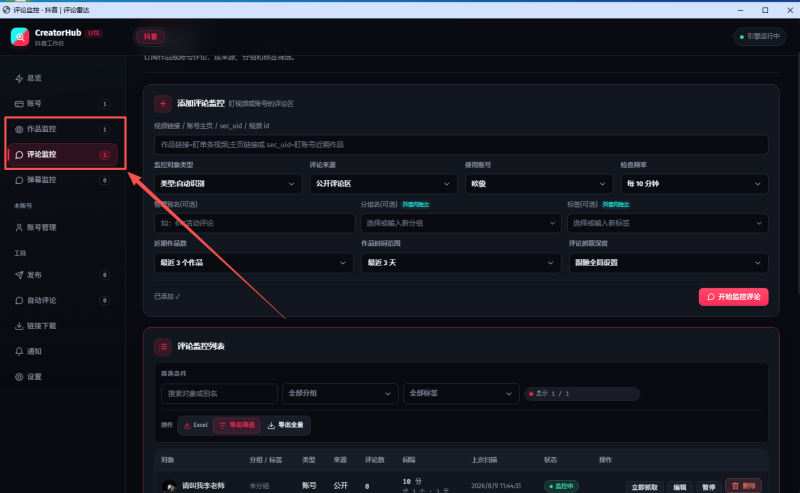Open 作品监控 in sidebar
This screenshot has width=800, height=493.
62,129
